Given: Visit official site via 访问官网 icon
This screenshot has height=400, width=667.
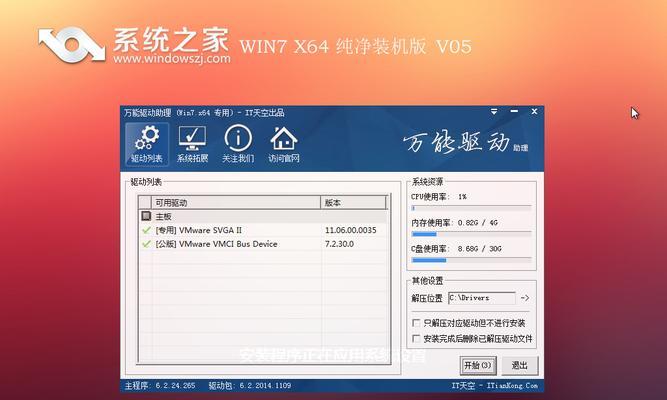Looking at the screenshot, I should [284, 144].
